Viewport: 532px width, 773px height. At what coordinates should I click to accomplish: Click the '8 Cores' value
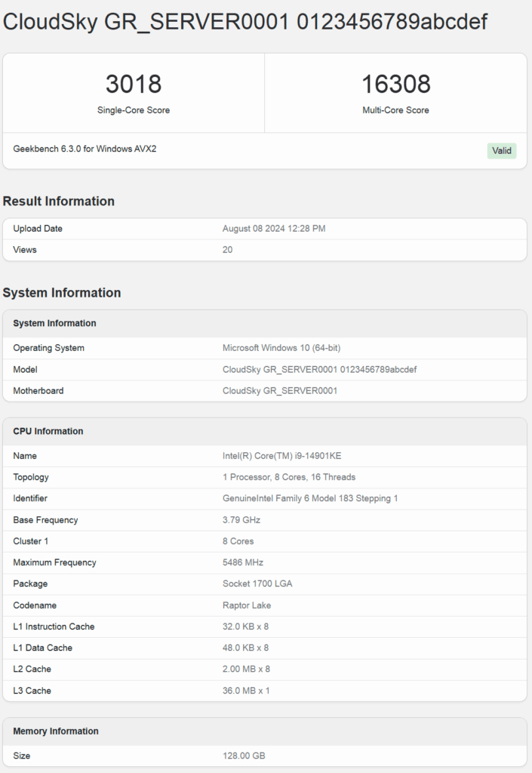click(238, 541)
